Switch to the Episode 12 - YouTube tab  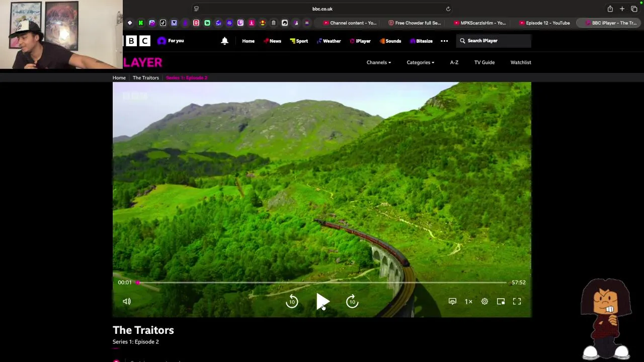coord(545,23)
